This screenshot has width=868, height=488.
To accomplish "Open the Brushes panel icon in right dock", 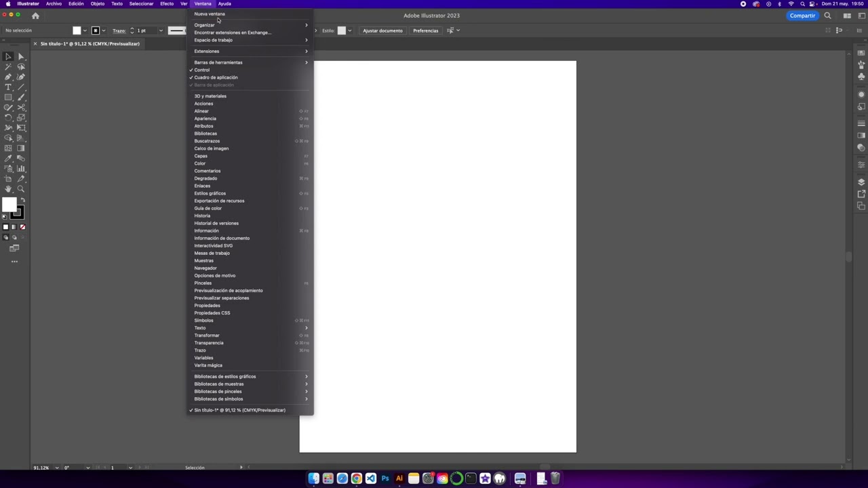I will (861, 64).
